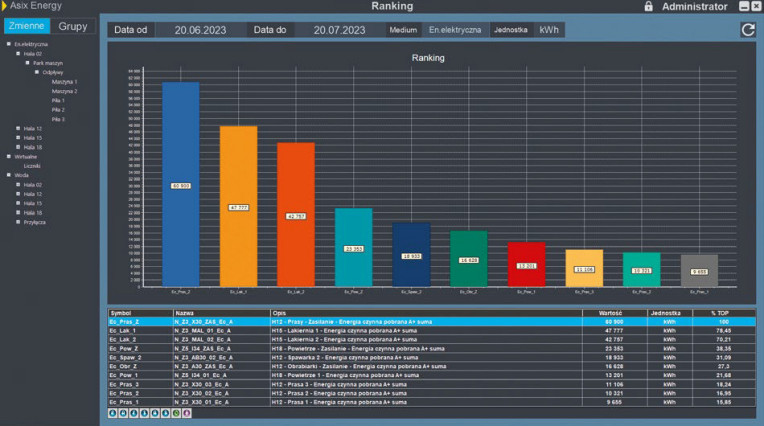Sort table by the Symbol column header
764x426 pixels.
(x=140, y=313)
